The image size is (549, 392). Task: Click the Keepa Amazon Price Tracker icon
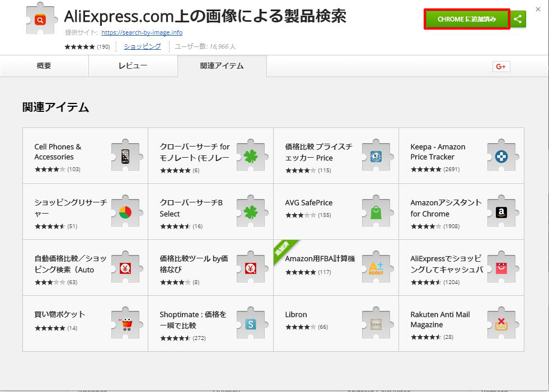click(502, 156)
